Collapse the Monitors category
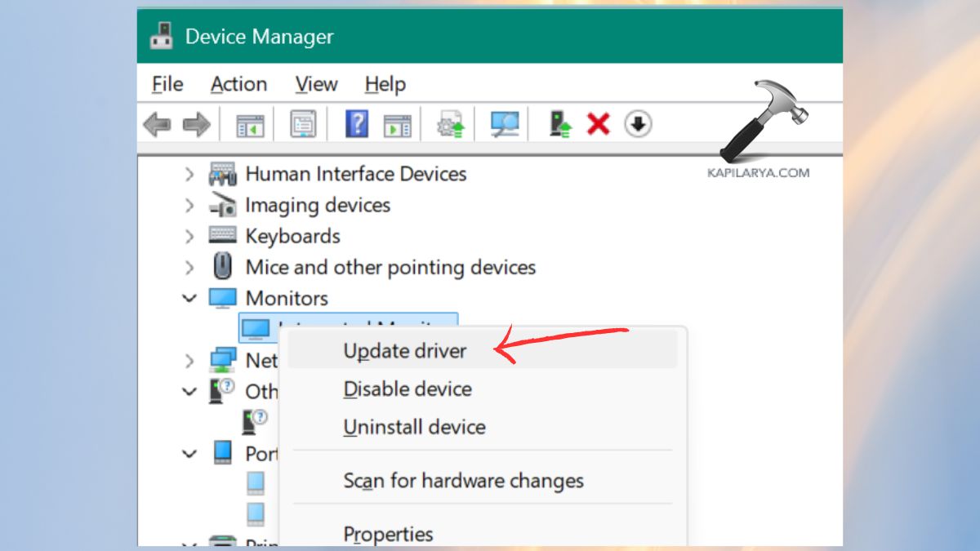Screen dimensions: 980x551 (189, 298)
